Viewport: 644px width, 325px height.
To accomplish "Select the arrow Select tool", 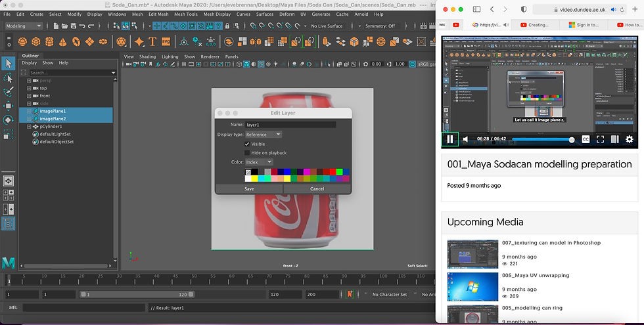I will tap(8, 63).
